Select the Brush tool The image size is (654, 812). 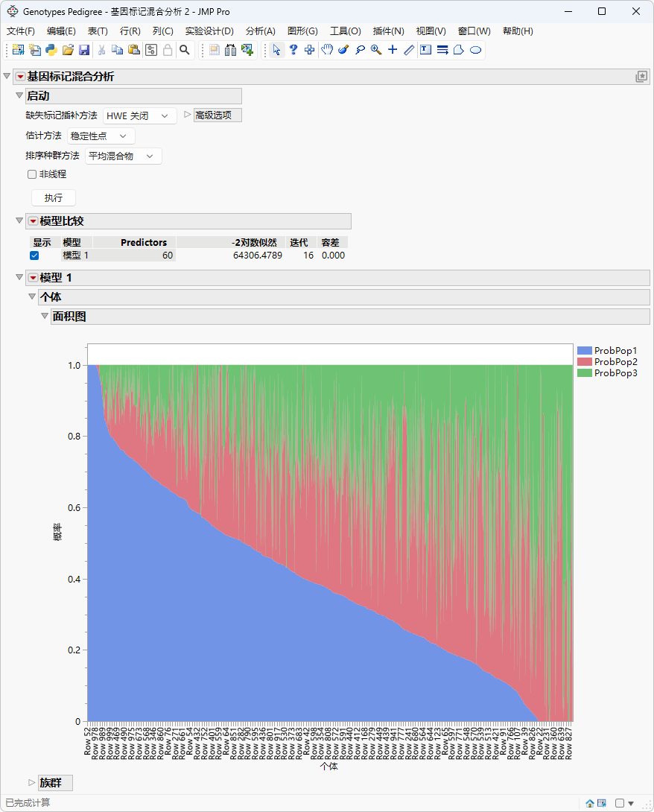[343, 50]
